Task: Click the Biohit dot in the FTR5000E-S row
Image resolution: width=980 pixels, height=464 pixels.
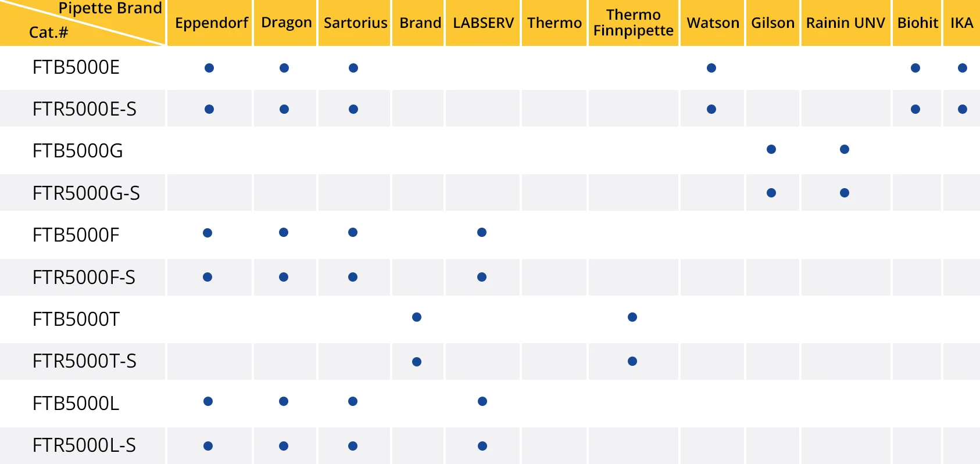Action: point(915,109)
